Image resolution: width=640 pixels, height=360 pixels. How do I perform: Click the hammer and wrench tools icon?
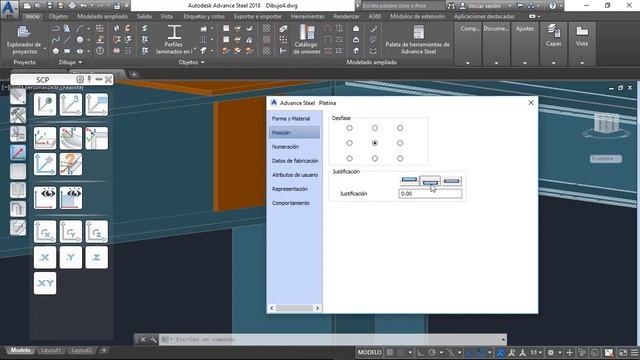tap(18, 116)
